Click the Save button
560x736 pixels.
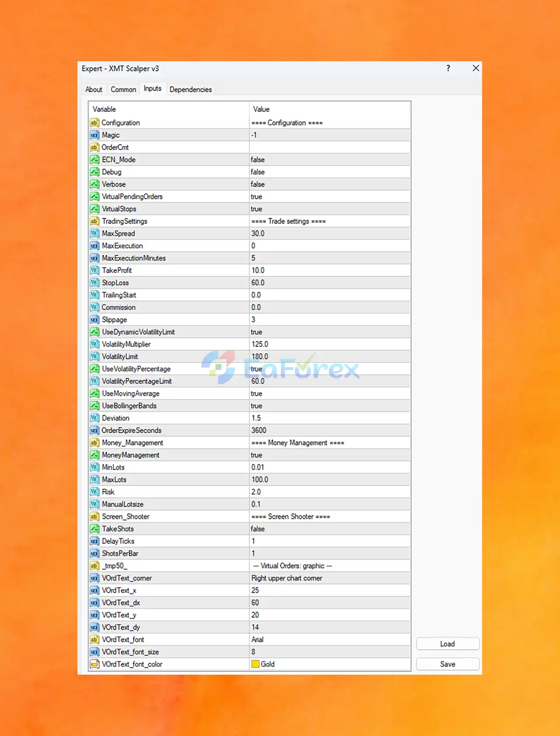click(x=448, y=664)
